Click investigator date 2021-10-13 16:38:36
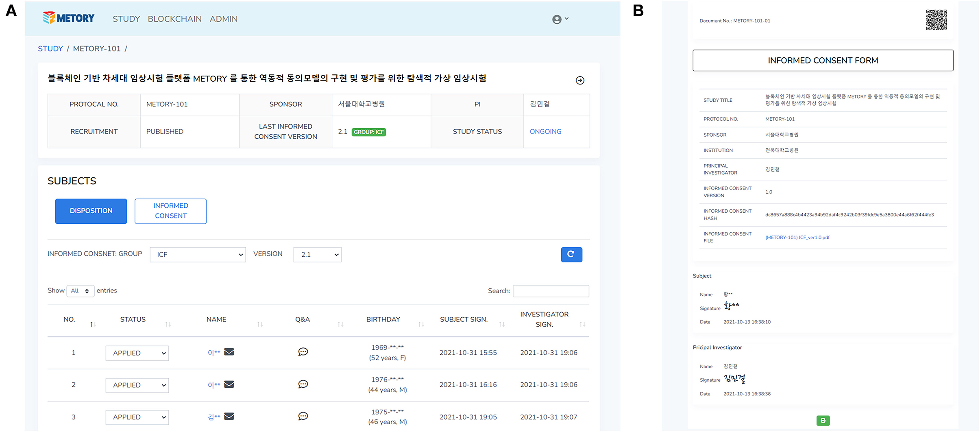The width and height of the screenshot is (980, 432). (747, 394)
